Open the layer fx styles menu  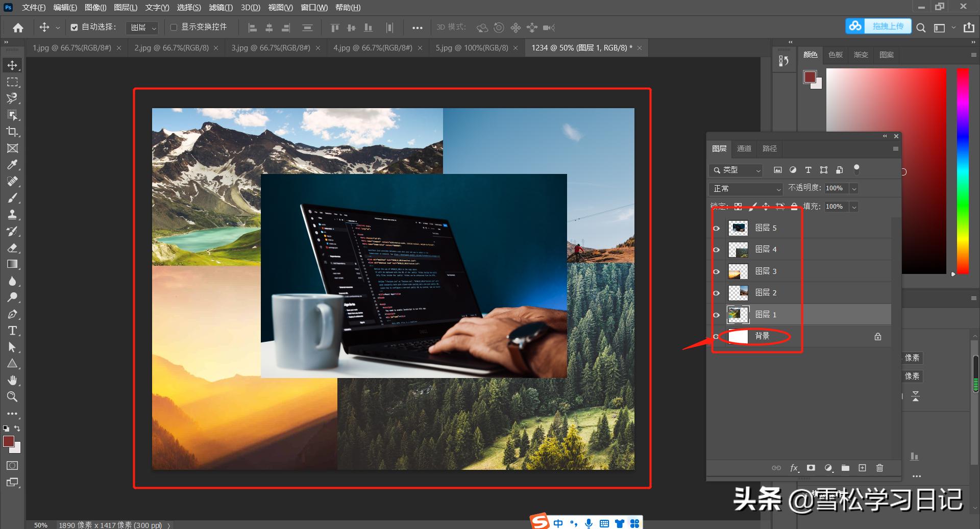(x=794, y=468)
